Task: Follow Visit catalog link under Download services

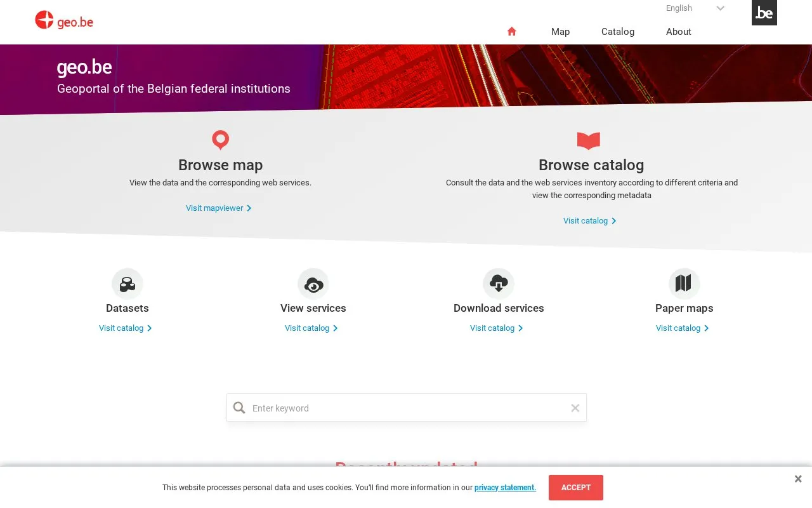Action: [x=497, y=328]
